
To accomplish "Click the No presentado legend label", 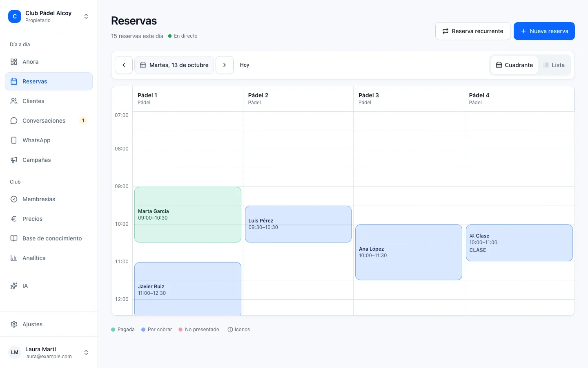I will (x=202, y=330).
